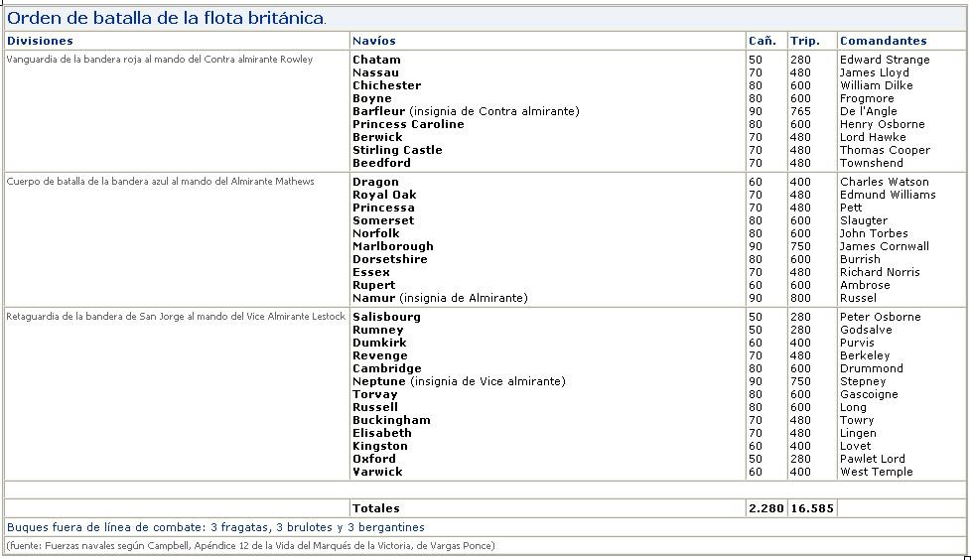Click commander 'West Temple'
971x560 pixels.
[x=877, y=472]
